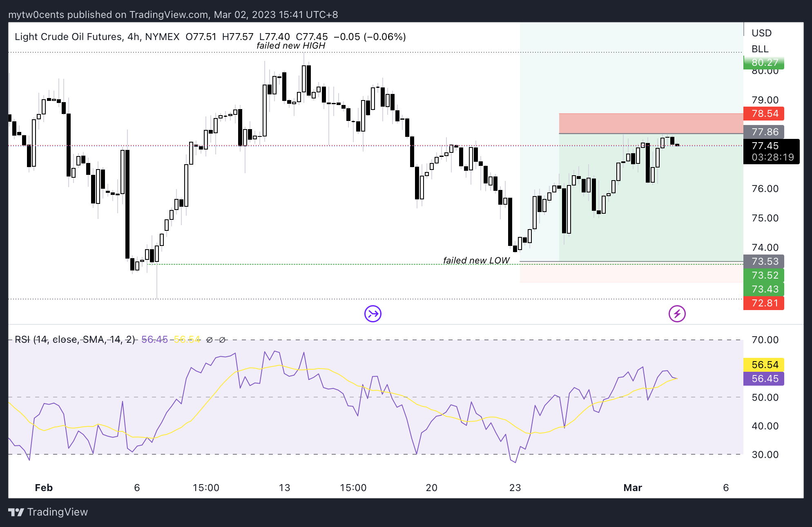Click the purple RSI value 56.45 in legend
812x527 pixels.
tap(154, 339)
